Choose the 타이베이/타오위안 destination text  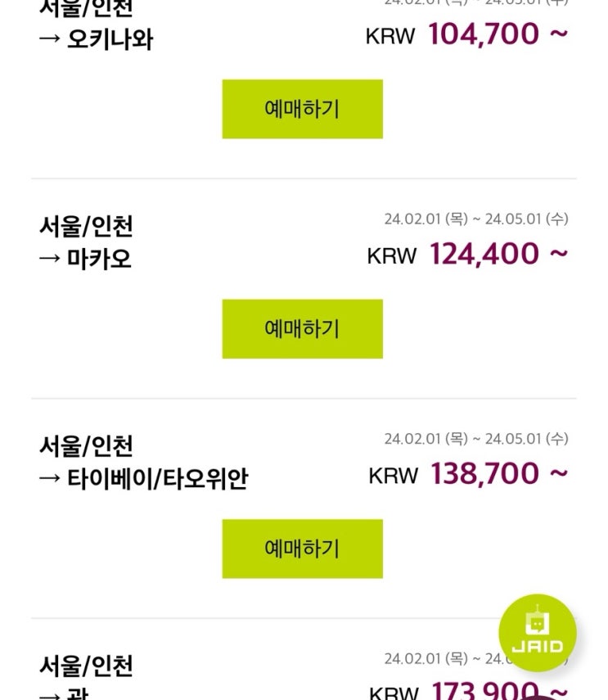click(x=157, y=480)
